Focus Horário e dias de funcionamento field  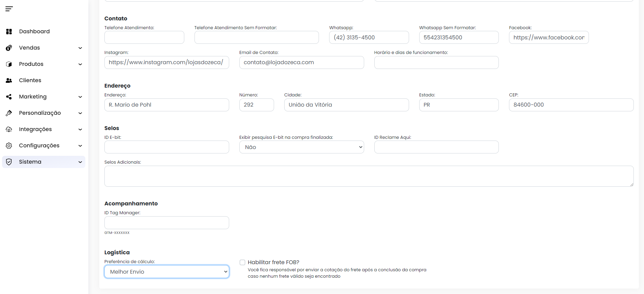point(437,62)
